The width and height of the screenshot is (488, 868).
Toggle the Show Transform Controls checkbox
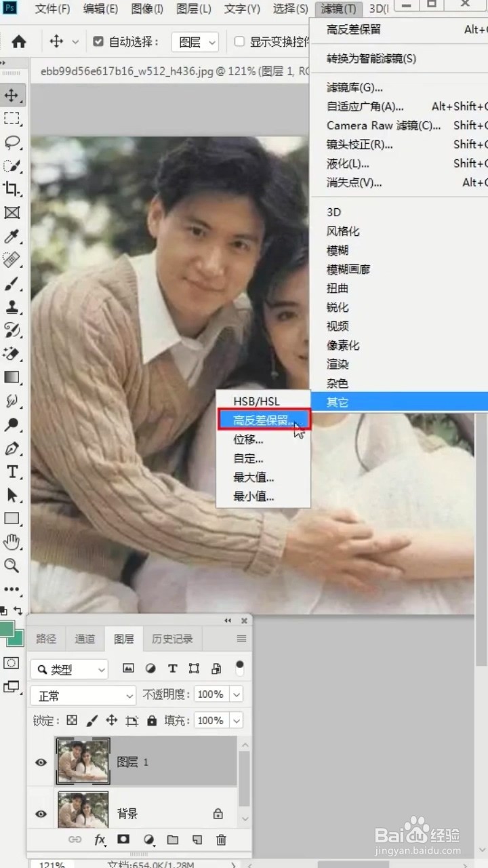coord(239,41)
